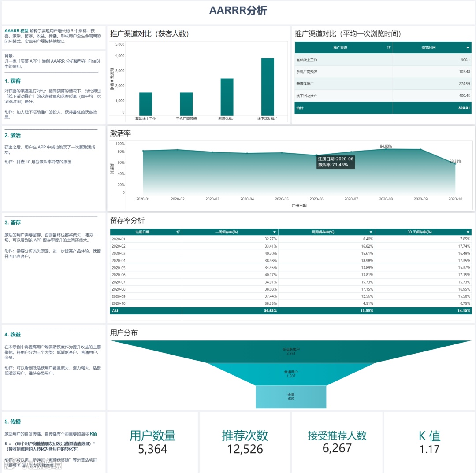This screenshot has width=476, height=473.
Task: Click the 0.75% 30-day retention value
Action: point(465,303)
